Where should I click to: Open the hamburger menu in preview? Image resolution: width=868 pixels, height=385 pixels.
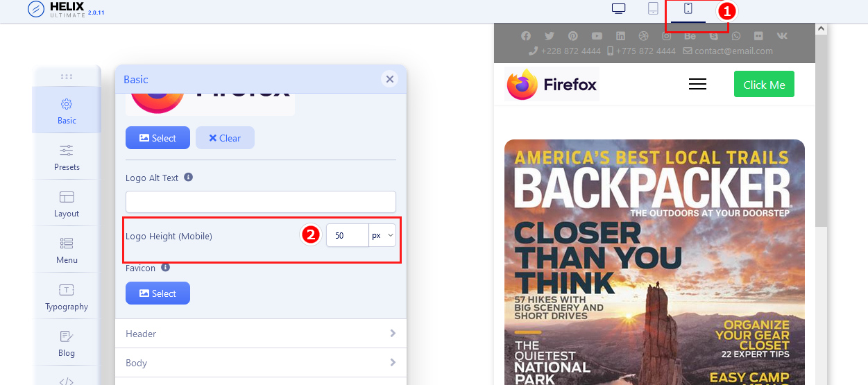click(x=697, y=84)
